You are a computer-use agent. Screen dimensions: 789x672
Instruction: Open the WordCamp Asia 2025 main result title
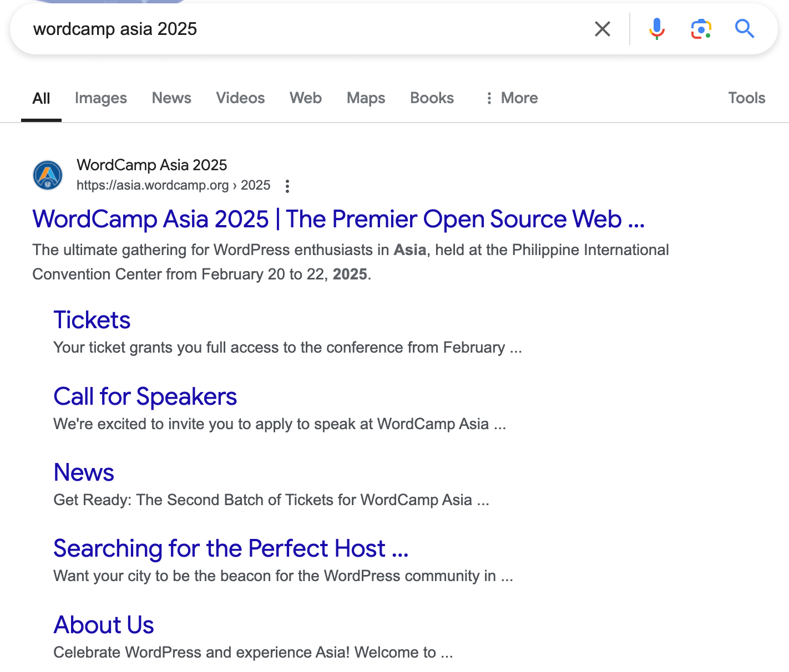338,219
